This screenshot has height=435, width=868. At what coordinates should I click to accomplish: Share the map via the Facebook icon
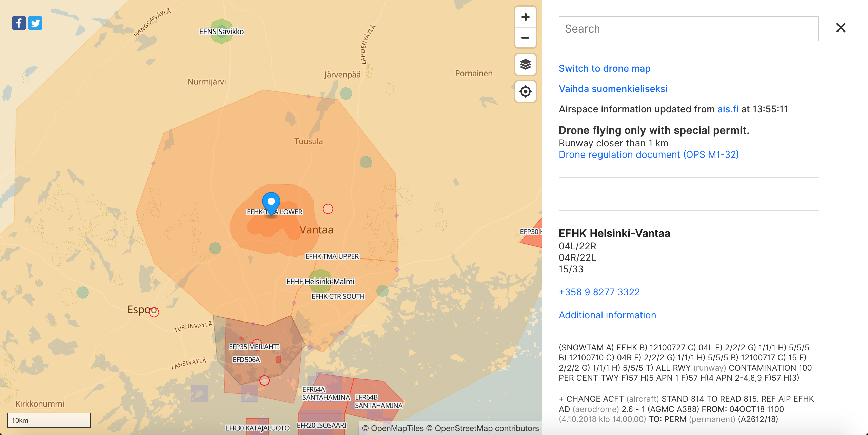pyautogui.click(x=19, y=23)
